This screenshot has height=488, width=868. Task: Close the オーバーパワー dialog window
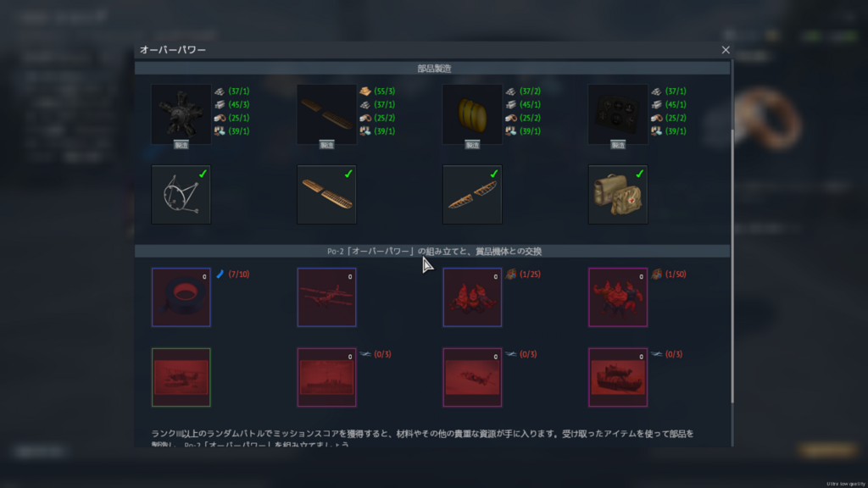click(726, 50)
